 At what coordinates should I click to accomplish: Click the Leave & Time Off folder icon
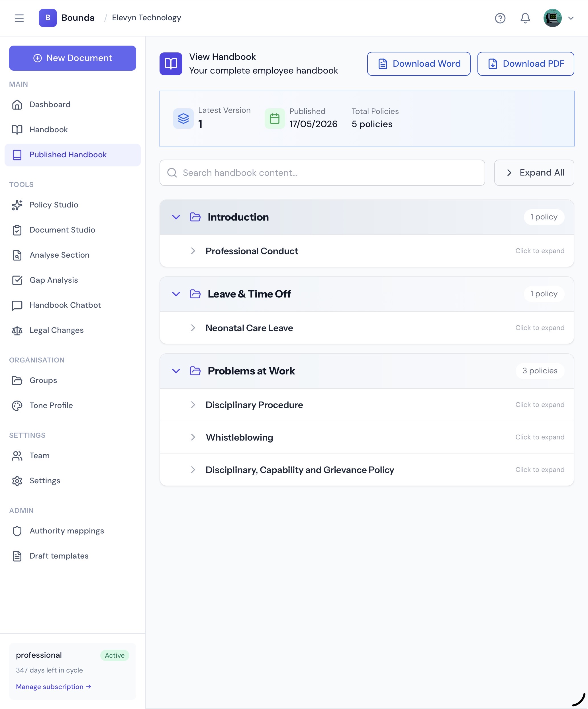point(195,294)
